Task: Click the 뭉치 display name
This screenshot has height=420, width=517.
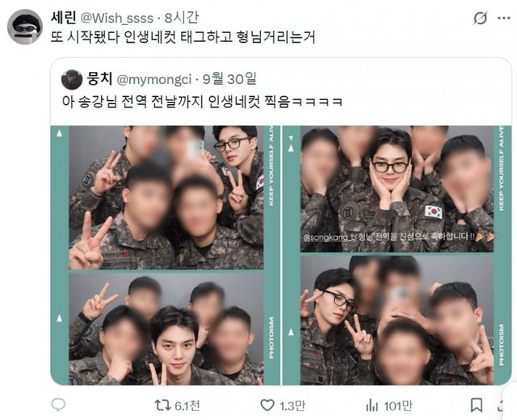Action: 99,79
